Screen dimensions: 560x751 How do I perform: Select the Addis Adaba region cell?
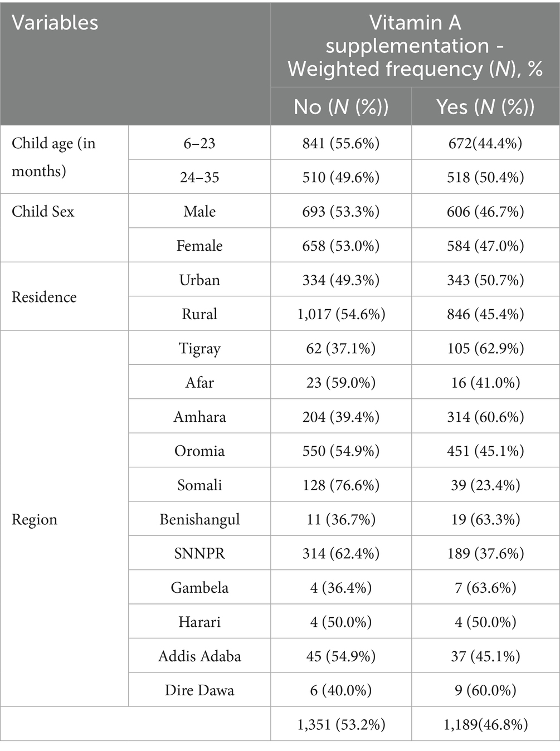pos(199,656)
